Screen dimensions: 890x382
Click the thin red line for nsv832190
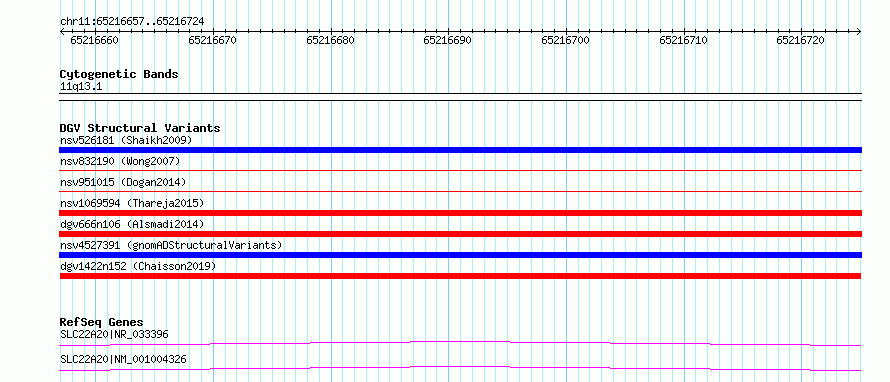460,170
